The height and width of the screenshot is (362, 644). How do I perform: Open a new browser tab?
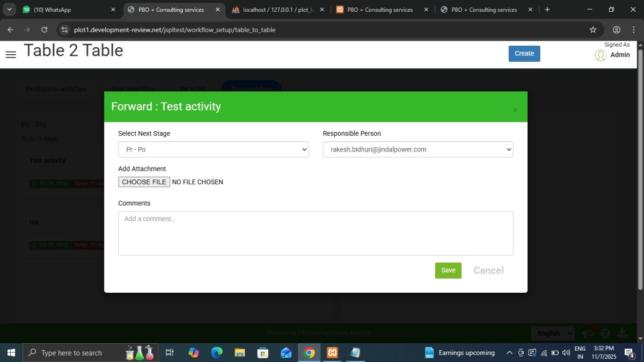tap(547, 10)
